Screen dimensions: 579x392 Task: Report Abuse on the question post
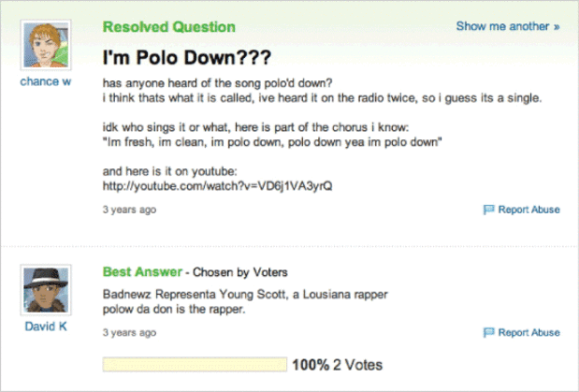[x=528, y=210]
